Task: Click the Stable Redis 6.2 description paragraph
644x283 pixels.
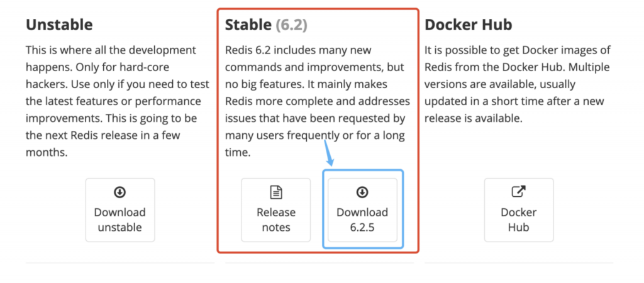Action: coord(317,101)
